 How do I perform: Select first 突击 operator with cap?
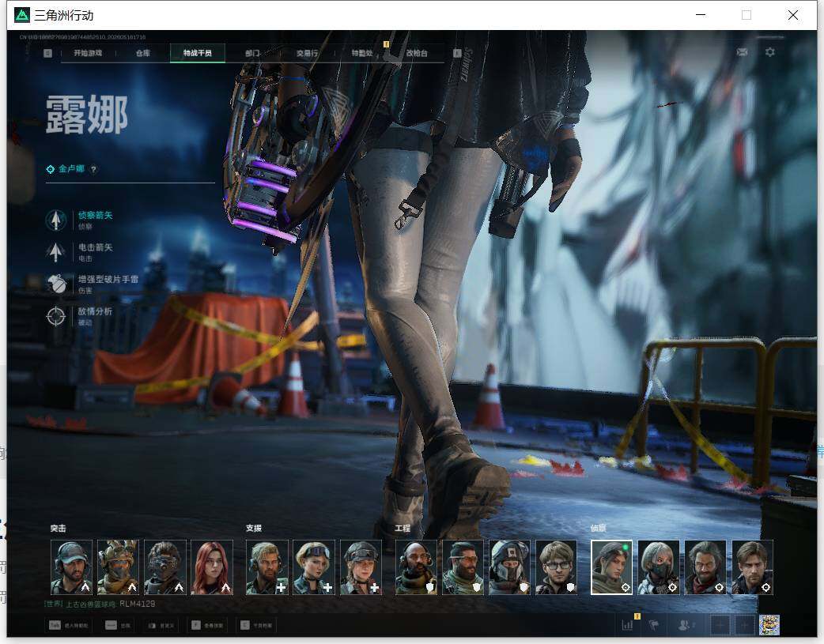tap(71, 567)
